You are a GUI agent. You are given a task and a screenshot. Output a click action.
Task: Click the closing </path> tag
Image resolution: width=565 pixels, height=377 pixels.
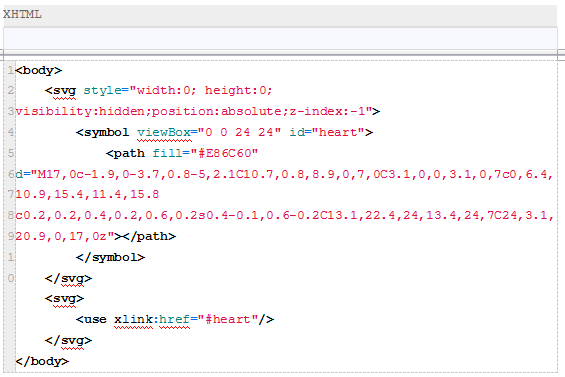pyautogui.click(x=149, y=236)
